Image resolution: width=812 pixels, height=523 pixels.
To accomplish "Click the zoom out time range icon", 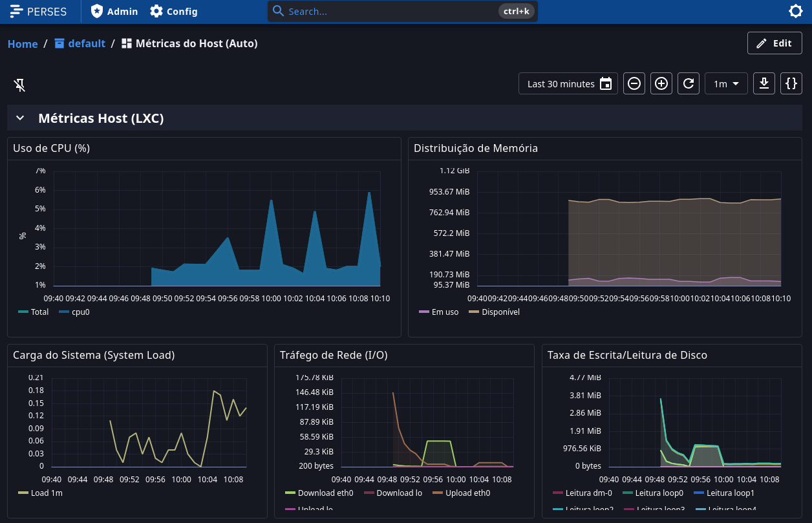I will point(634,83).
